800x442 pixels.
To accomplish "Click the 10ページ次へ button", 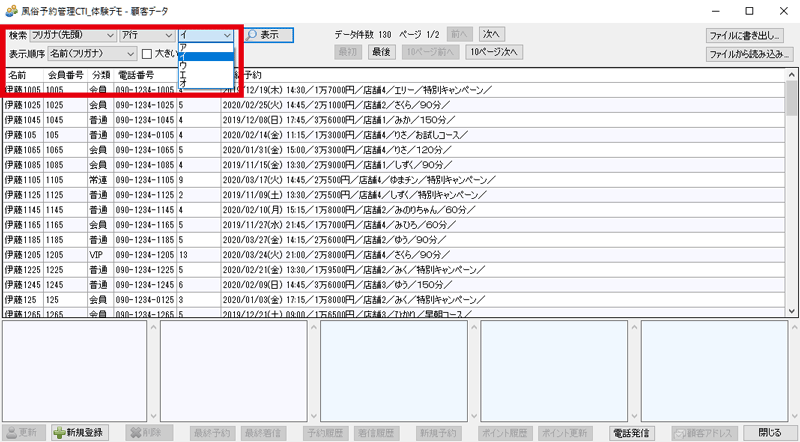I will tap(496, 51).
